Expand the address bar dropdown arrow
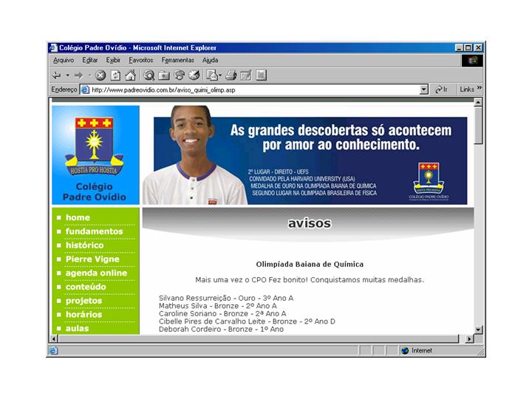This screenshot has width=532, height=399. (x=424, y=90)
